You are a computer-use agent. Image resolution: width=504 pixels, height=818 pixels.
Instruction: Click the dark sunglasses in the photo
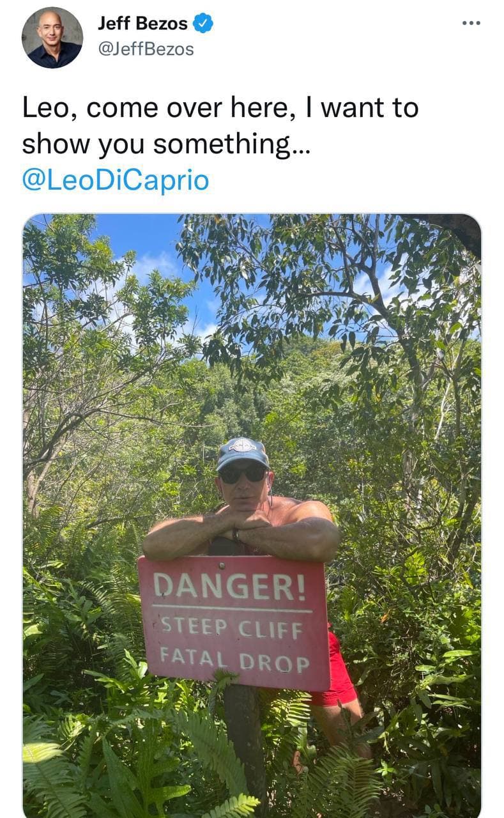(243, 474)
